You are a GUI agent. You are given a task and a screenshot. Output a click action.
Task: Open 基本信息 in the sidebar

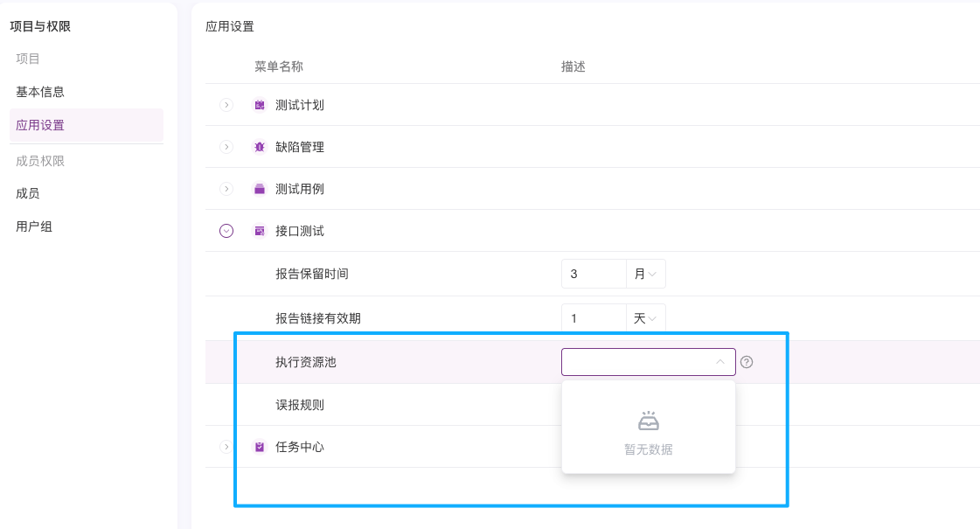pos(40,92)
